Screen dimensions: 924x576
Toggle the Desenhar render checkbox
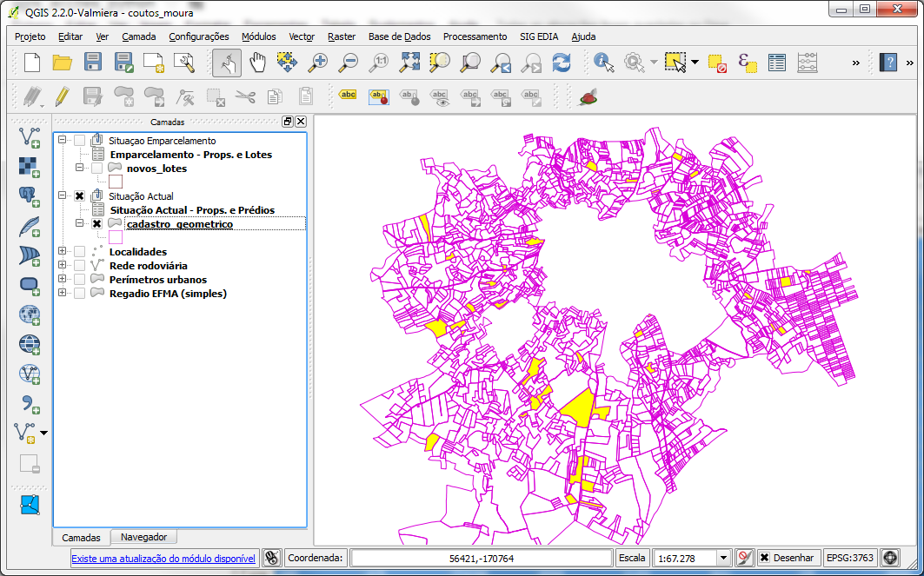pyautogui.click(x=764, y=558)
